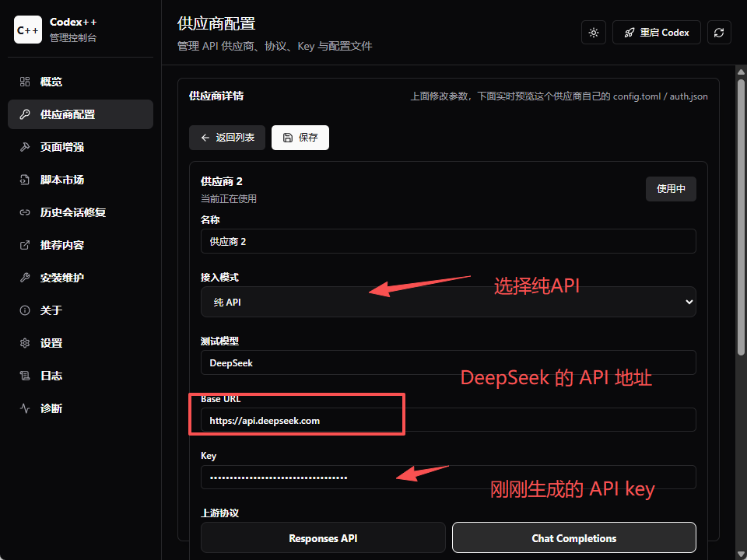Image resolution: width=747 pixels, height=560 pixels.
Task: Click the Codex++ C++ logo icon
Action: coord(28,30)
